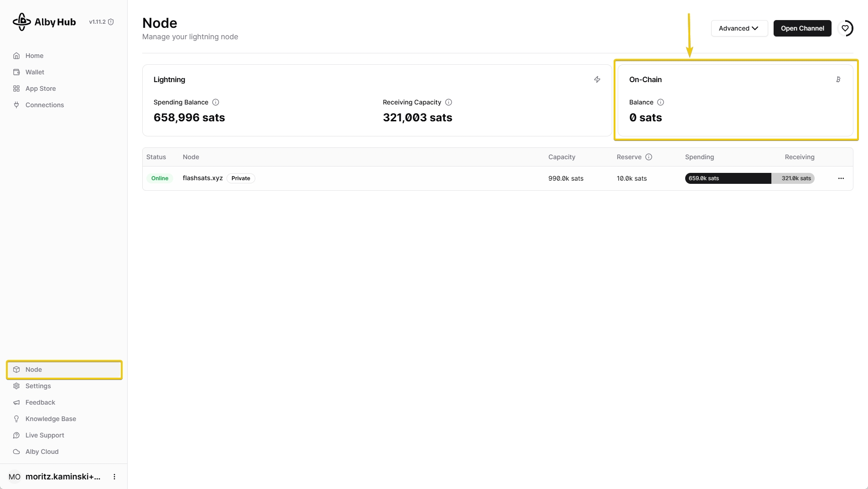868x489 pixels.
Task: Click the Private badge on flashsats.xyz
Action: pyautogui.click(x=241, y=178)
